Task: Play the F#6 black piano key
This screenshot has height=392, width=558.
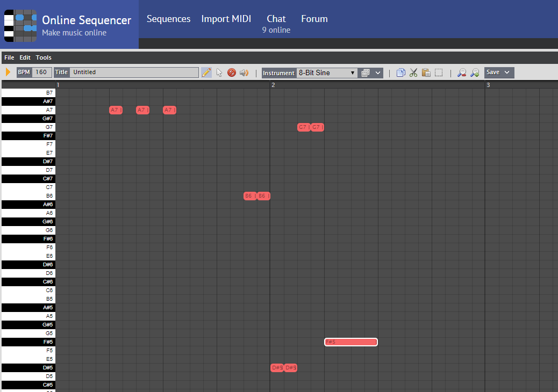Action: (x=28, y=239)
